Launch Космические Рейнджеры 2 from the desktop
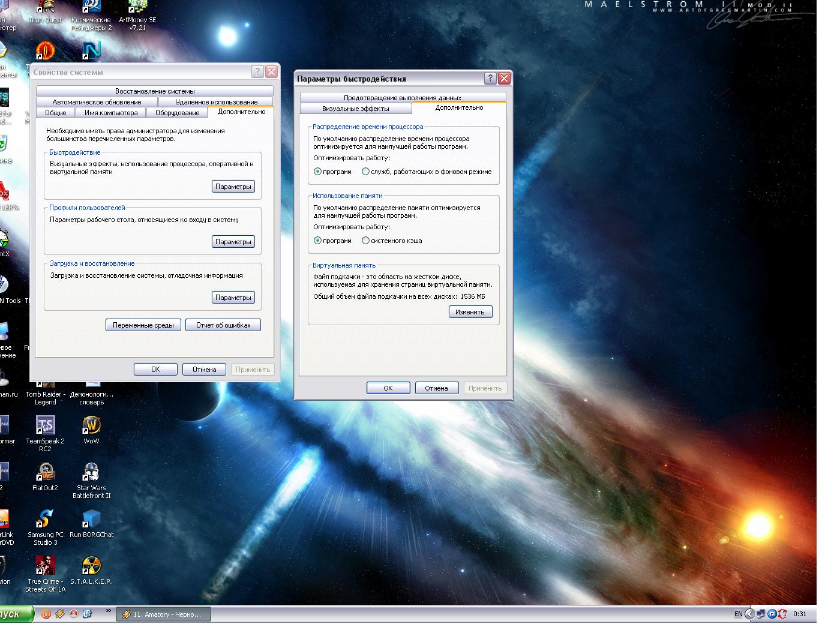This screenshot has width=840, height=630. click(91, 16)
